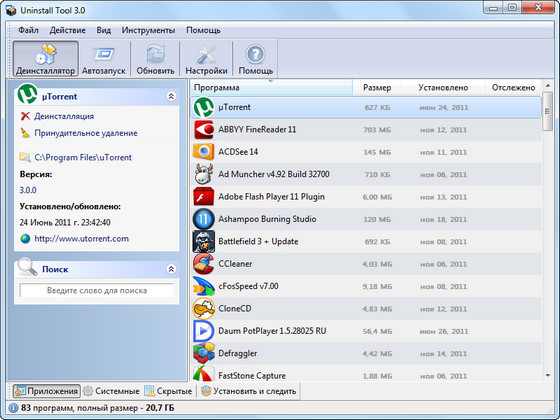Click the red X Деинсталляция icon
The image size is (560, 420).
pos(25,116)
